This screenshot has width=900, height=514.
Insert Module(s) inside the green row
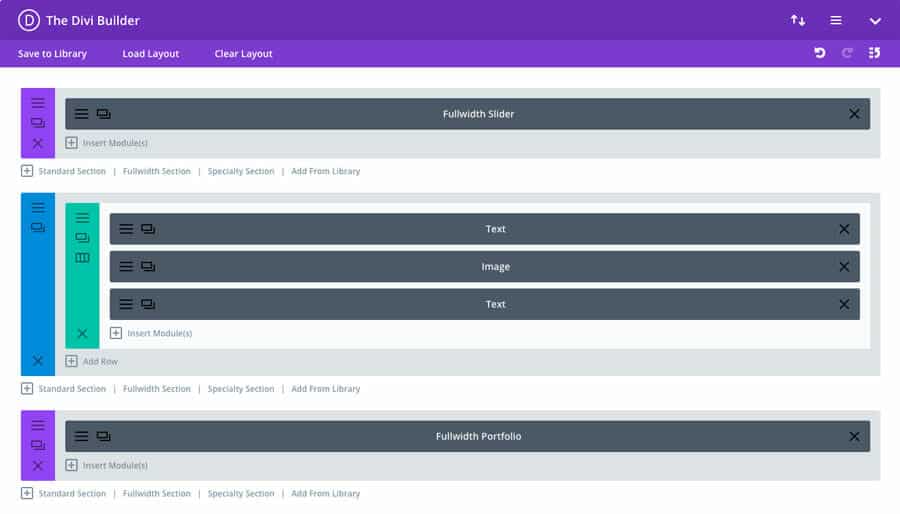151,333
